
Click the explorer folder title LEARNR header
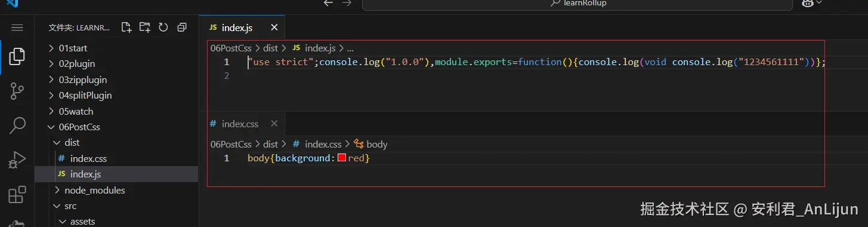click(79, 27)
